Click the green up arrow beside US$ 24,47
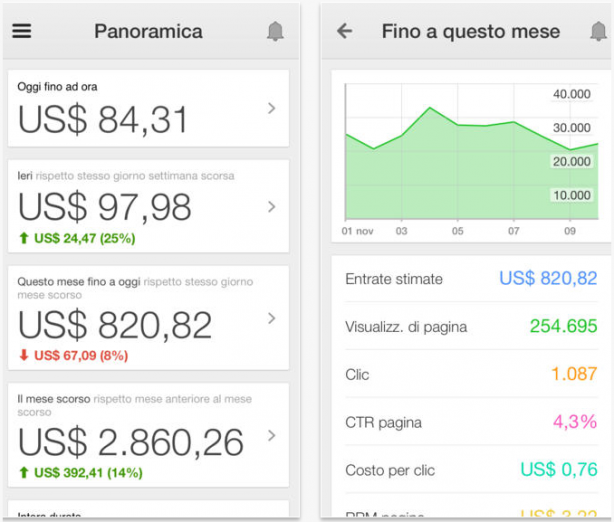614x522 pixels. 24,239
